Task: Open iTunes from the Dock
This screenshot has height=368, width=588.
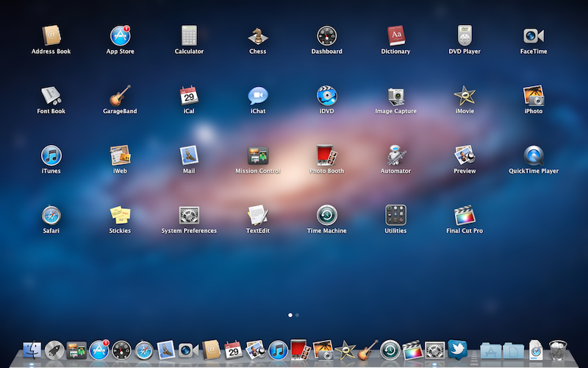Action: pyautogui.click(x=279, y=350)
